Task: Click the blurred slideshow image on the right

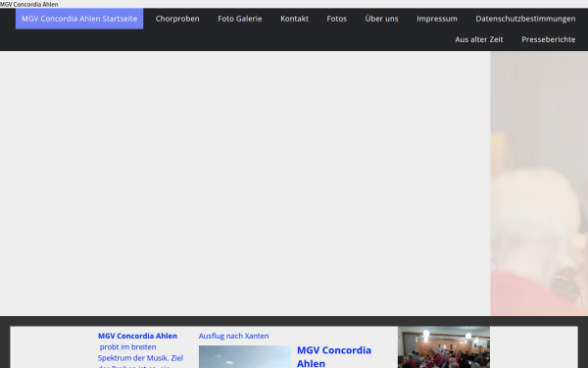Action: pos(539,184)
